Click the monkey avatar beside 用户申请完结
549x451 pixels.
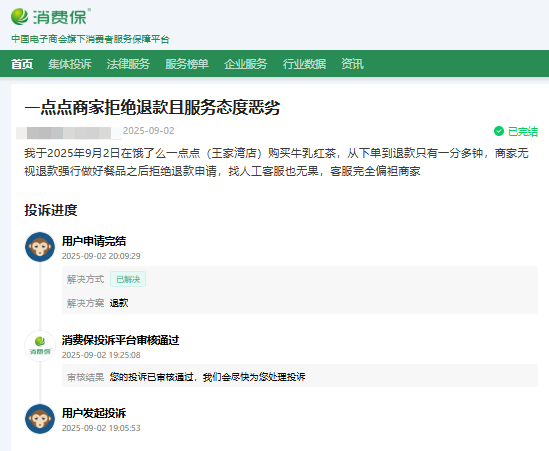pyautogui.click(x=40, y=247)
